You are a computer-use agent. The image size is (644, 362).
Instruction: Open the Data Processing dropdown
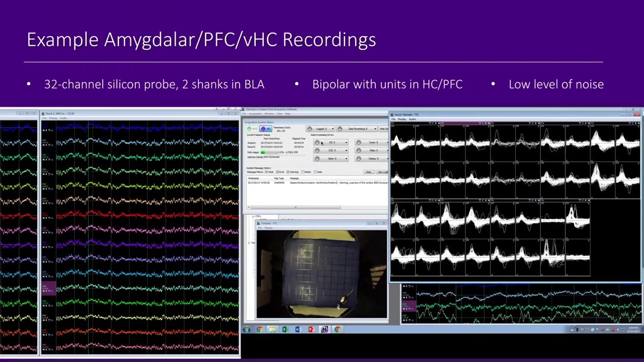pos(357,129)
